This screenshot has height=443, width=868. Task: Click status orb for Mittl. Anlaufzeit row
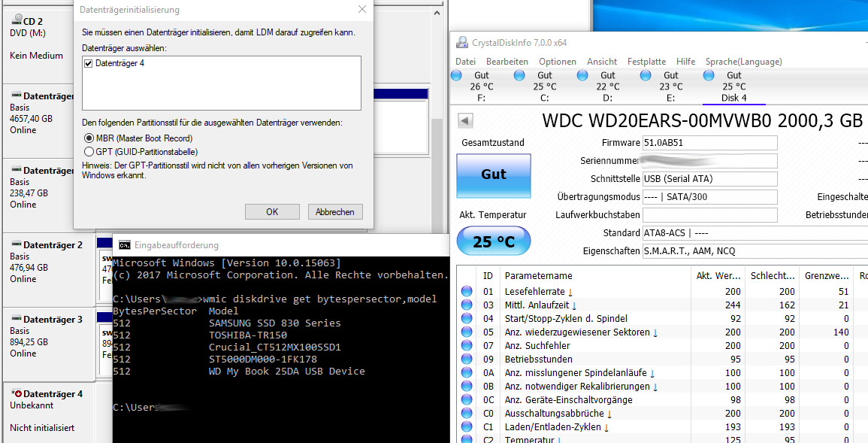pos(467,305)
